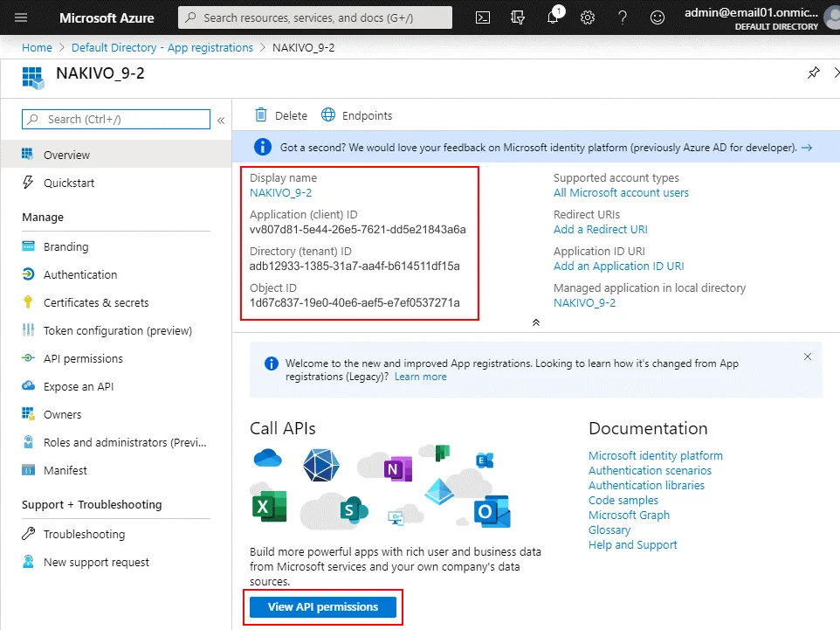This screenshot has width=840, height=630.
Task: Delete the NAKIVO_9-2 app registration
Action: [279, 114]
